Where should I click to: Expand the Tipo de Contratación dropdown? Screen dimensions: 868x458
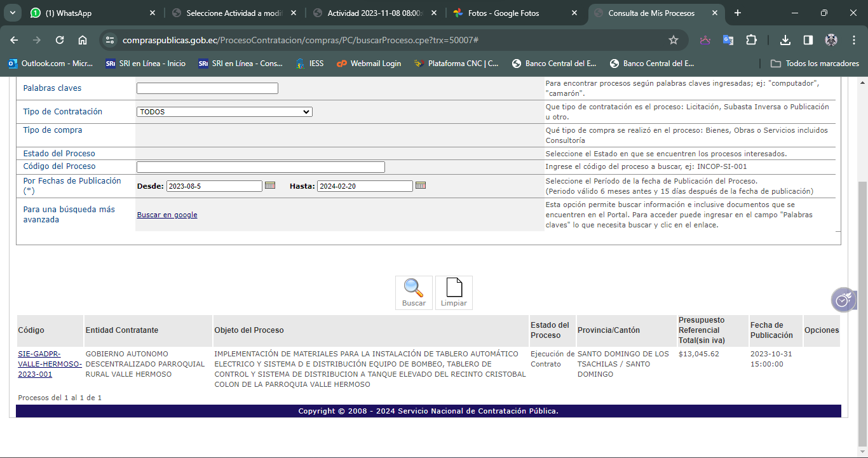224,112
